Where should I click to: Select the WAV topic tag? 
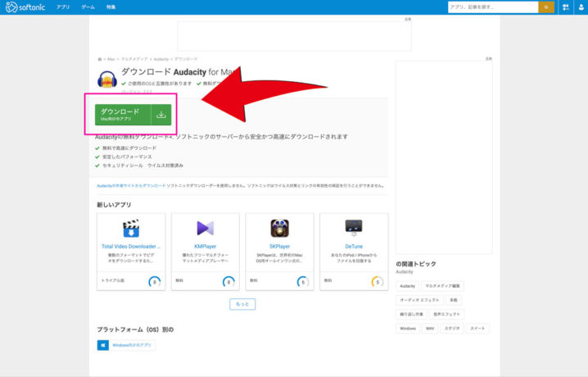(430, 329)
